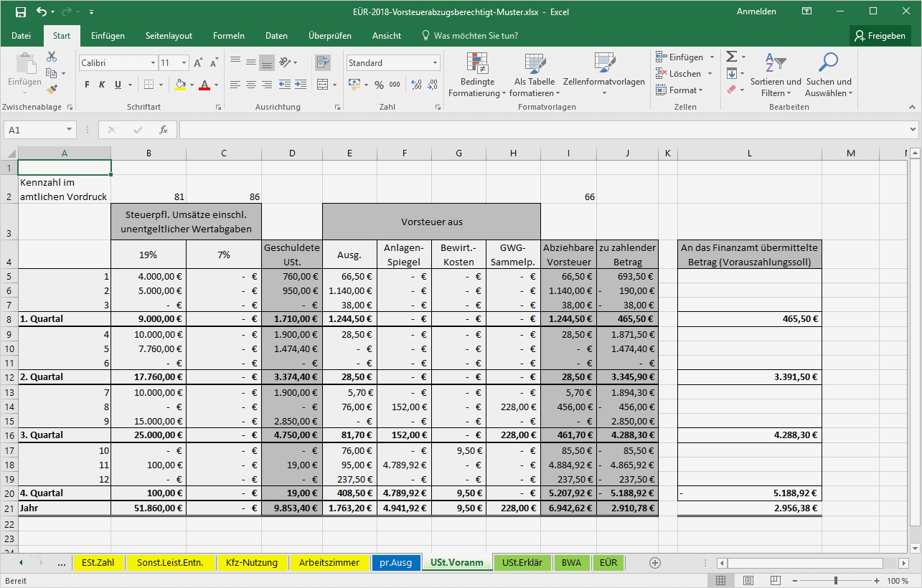The image size is (922, 588).
Task: Increase decimal places with the add-decimal icon
Action: click(415, 85)
